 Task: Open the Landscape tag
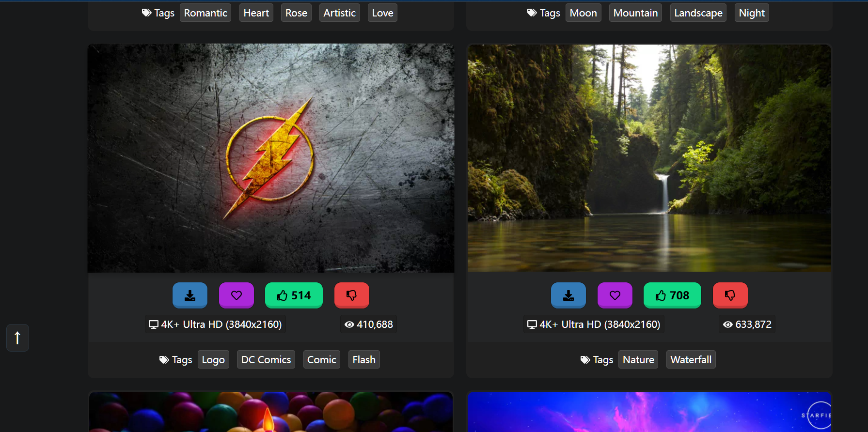[698, 13]
